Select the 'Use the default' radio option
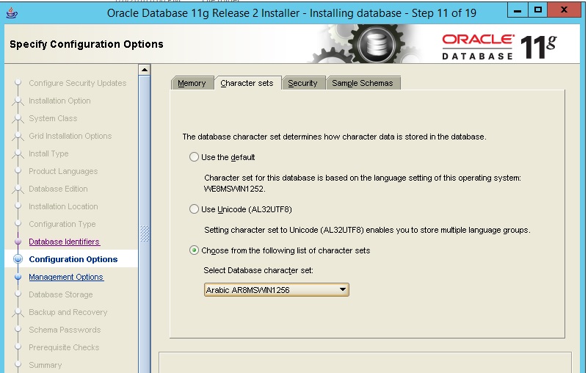 point(194,156)
